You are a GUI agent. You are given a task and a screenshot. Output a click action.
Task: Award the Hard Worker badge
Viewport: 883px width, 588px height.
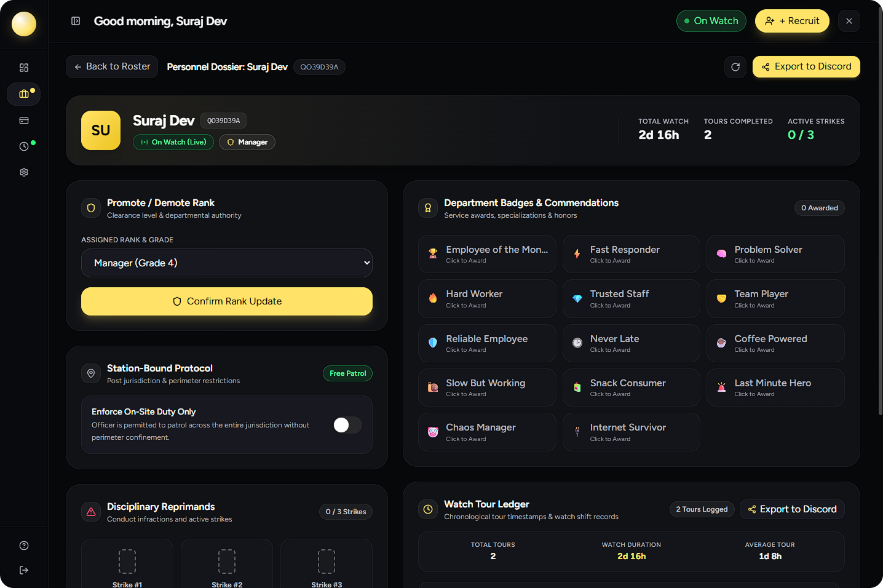point(487,298)
